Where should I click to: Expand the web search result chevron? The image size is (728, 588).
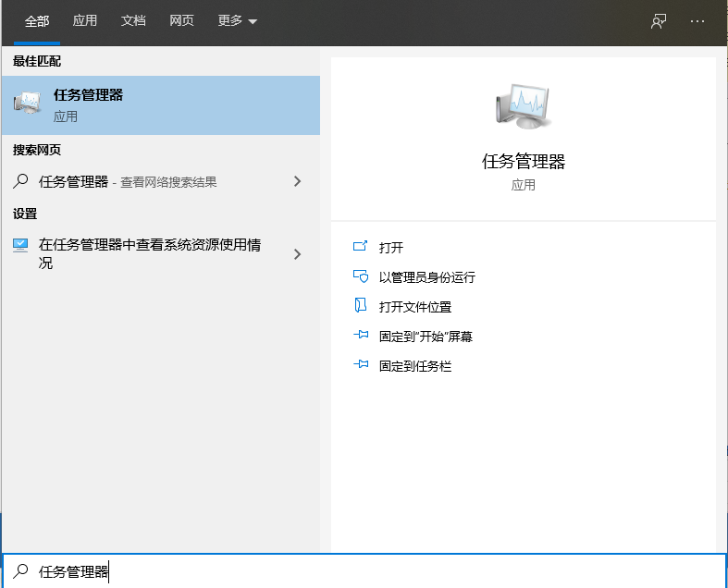[297, 181]
